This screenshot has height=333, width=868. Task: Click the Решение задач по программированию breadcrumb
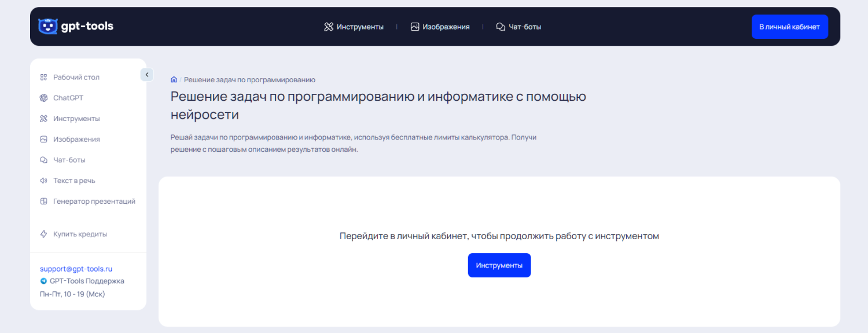point(249,80)
